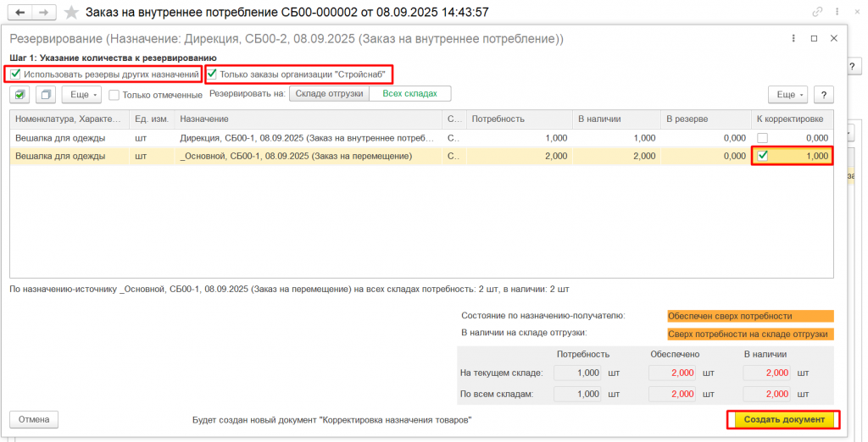Click the "Назначение" column header

[x=308, y=119]
